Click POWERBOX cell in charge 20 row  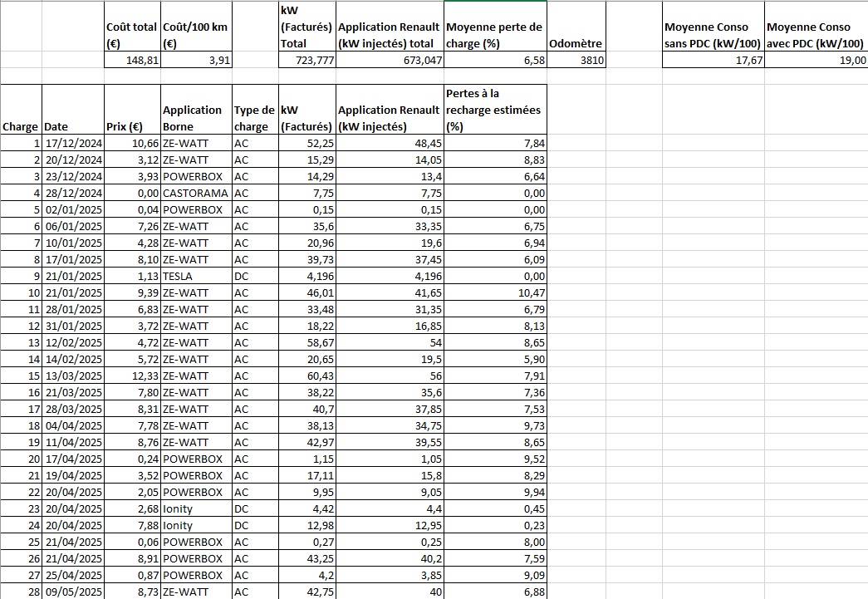click(x=197, y=459)
